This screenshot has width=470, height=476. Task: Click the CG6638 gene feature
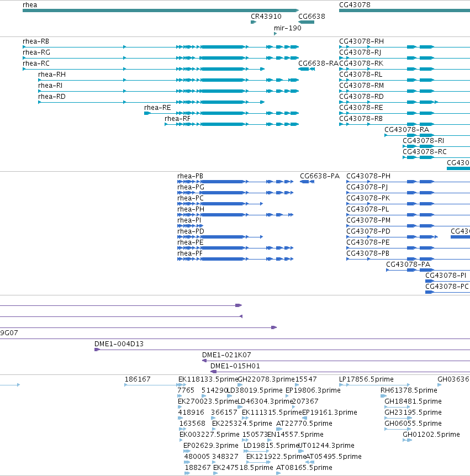306,22
